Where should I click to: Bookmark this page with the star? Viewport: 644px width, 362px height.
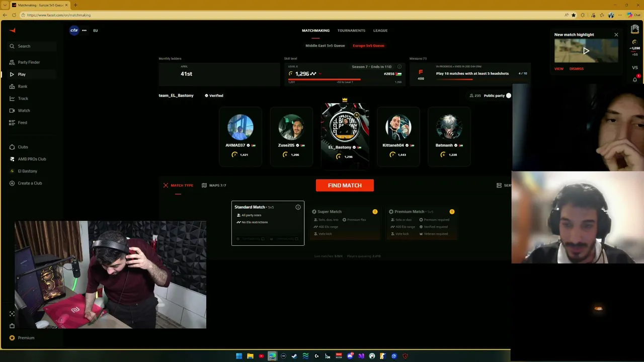click(x=574, y=15)
